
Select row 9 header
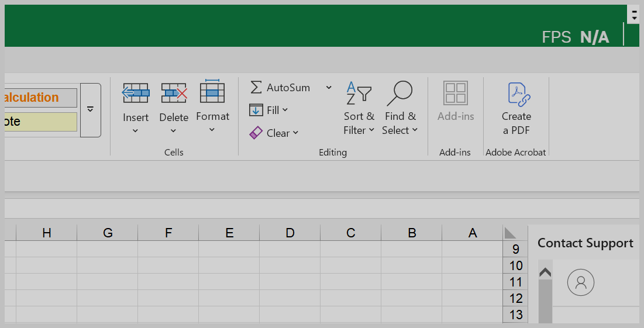pyautogui.click(x=515, y=249)
